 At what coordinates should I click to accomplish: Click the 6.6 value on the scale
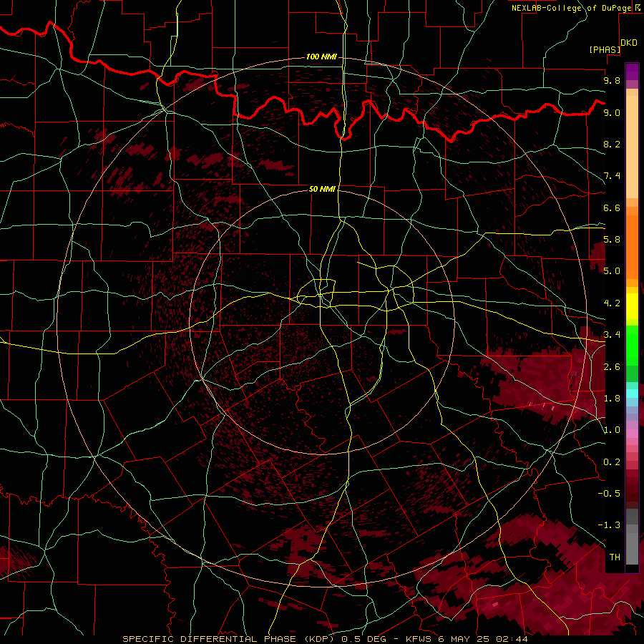tap(612, 208)
